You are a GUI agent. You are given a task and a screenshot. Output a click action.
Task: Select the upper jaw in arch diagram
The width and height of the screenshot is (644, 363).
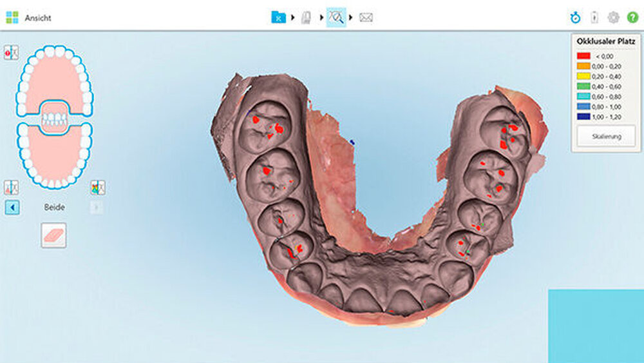[x=54, y=77]
